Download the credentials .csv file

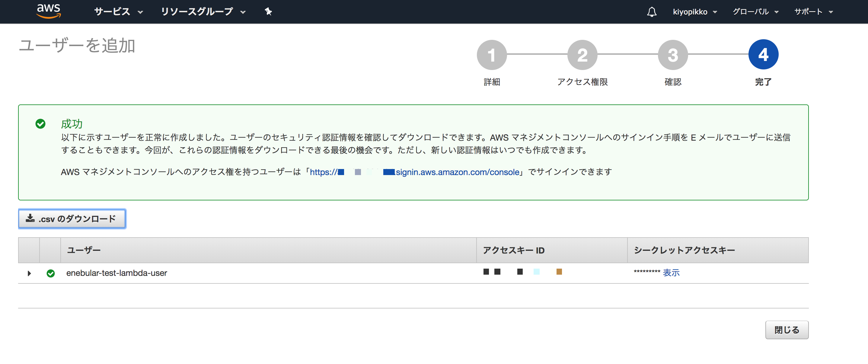pyautogui.click(x=72, y=219)
